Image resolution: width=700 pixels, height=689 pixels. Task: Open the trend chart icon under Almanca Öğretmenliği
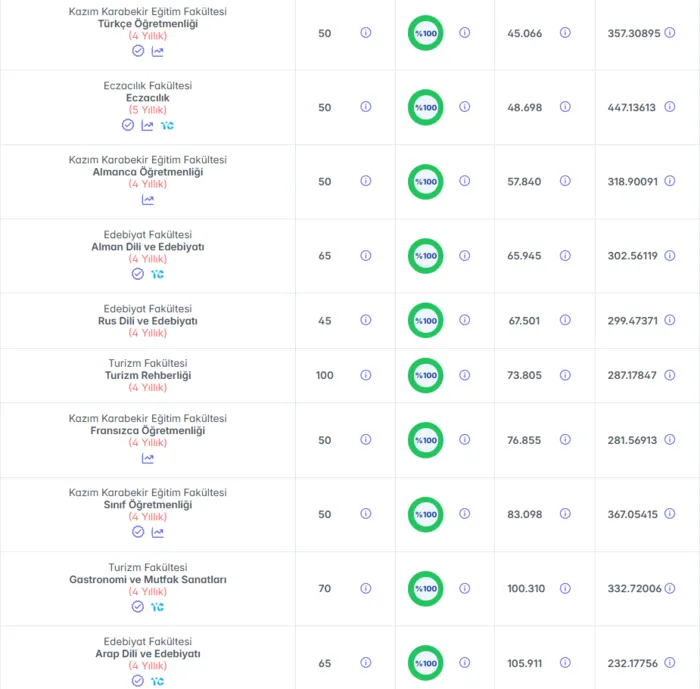148,200
